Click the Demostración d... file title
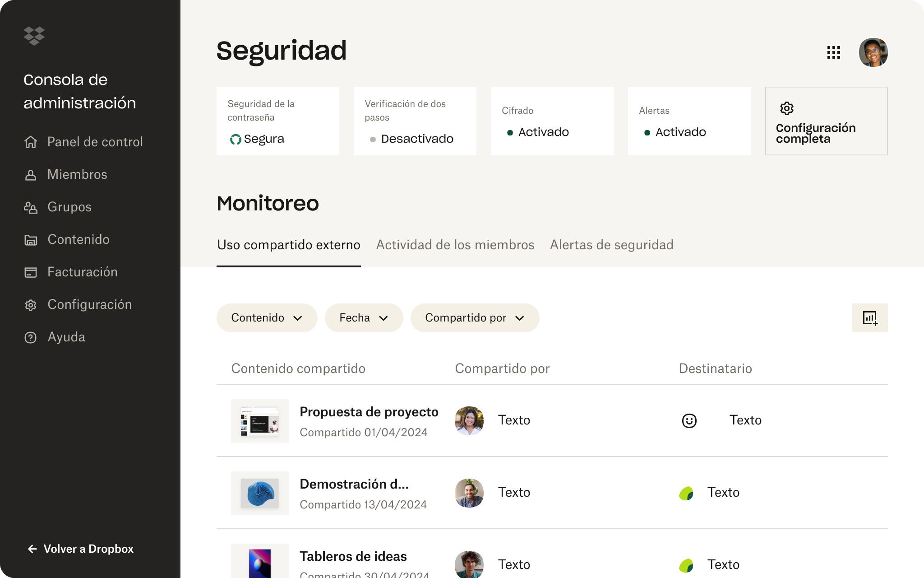 354,484
